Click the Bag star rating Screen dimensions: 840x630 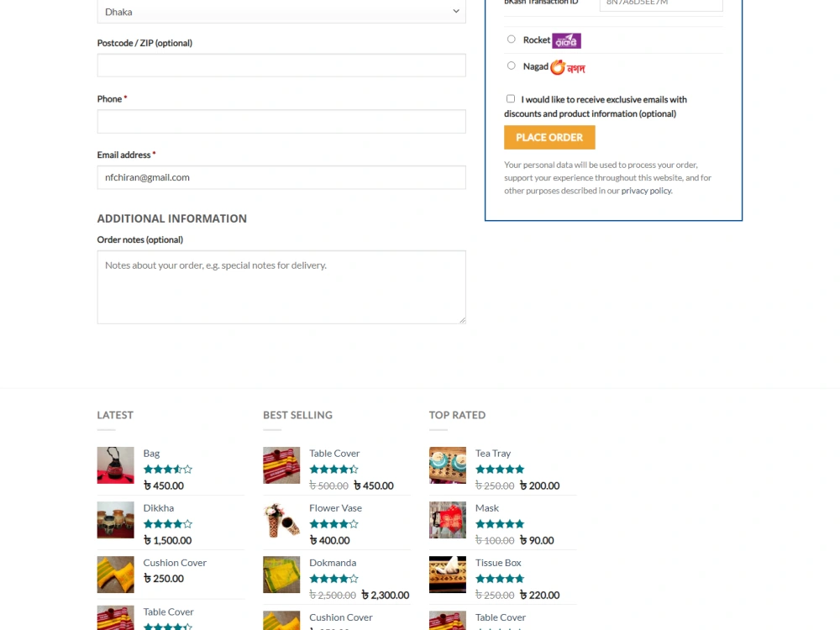pos(168,470)
